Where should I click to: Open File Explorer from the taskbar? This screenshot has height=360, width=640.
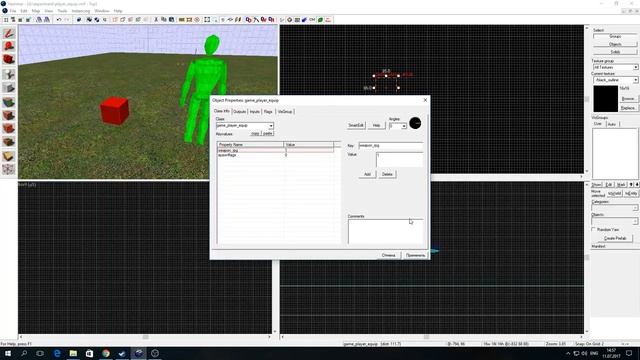73,353
